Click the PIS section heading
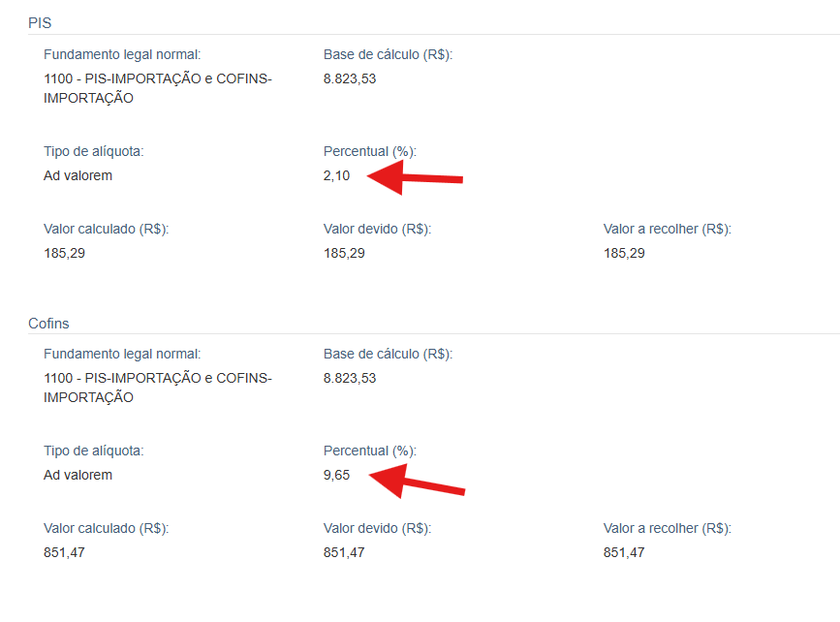Screen dimensions: 840x622 [x=40, y=23]
